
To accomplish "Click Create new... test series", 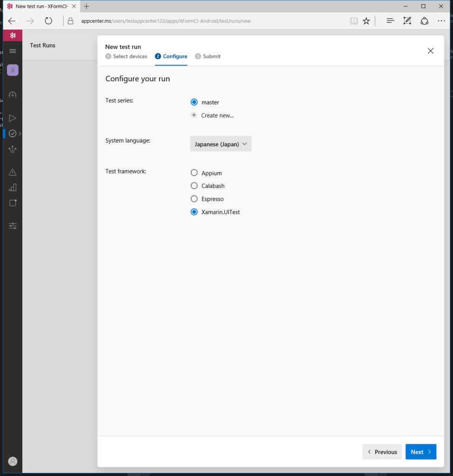I will pos(213,115).
